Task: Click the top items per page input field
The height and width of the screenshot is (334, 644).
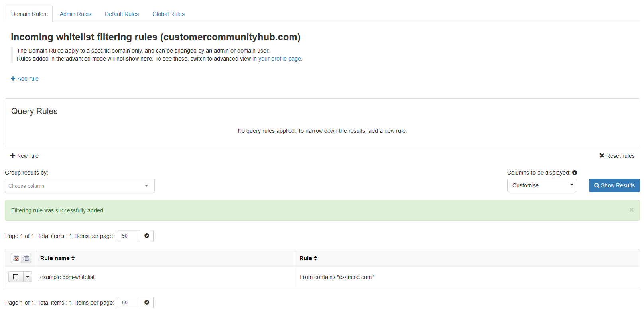Action: [x=129, y=236]
